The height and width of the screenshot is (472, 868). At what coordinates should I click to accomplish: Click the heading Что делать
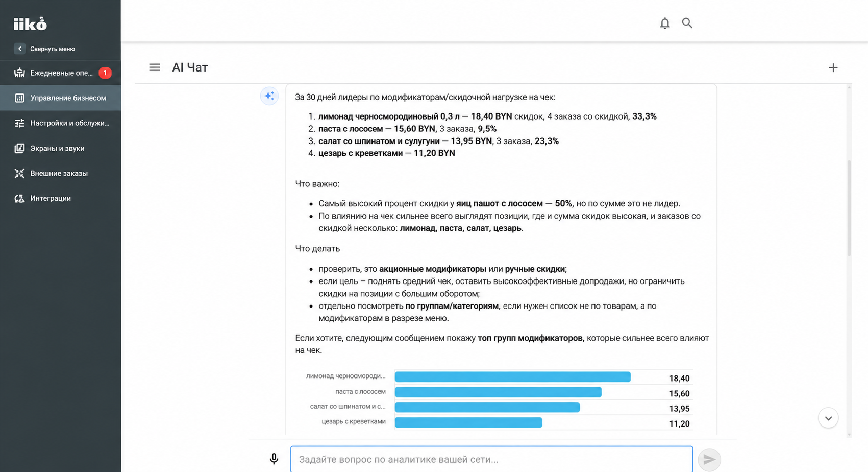pos(317,249)
